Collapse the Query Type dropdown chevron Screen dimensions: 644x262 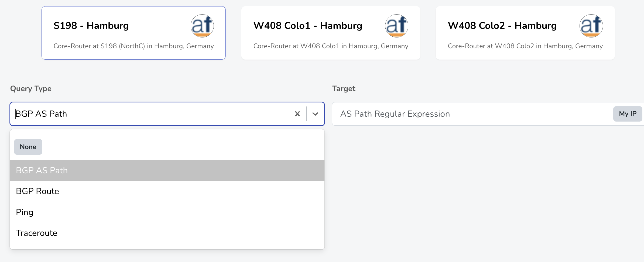click(x=315, y=114)
